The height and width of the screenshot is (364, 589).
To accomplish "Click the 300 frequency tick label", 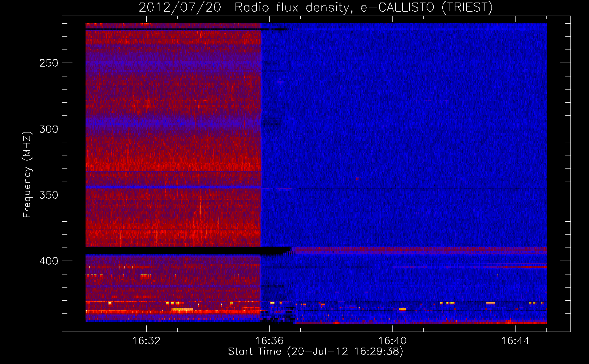I will (x=49, y=129).
